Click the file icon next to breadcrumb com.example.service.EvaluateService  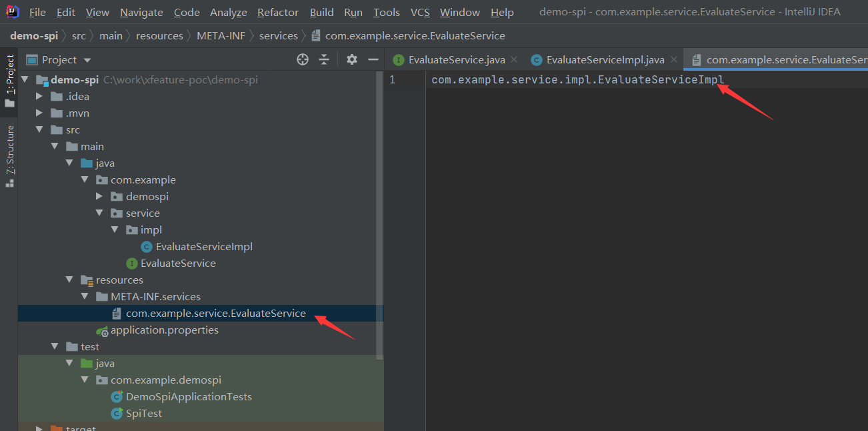coord(316,36)
